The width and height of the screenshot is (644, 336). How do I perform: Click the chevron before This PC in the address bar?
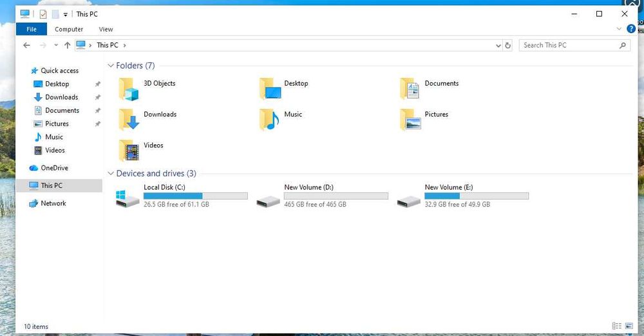[90, 46]
